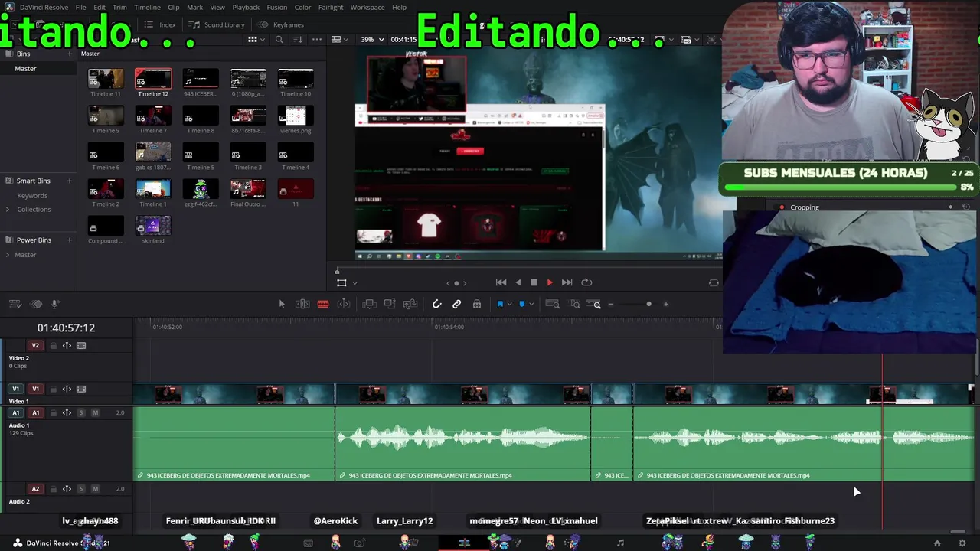Choose the Dynamic Trim Mode tool
This screenshot has height=551, width=980.
coord(344,304)
